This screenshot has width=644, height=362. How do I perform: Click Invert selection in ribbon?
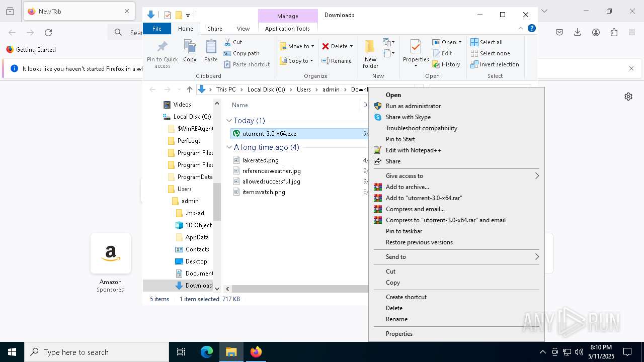495,64
